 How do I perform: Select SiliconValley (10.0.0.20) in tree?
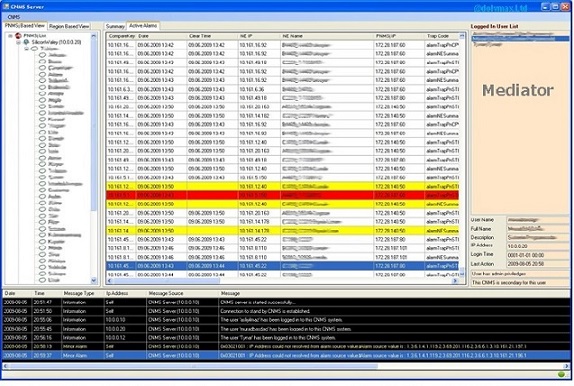[x=56, y=42]
